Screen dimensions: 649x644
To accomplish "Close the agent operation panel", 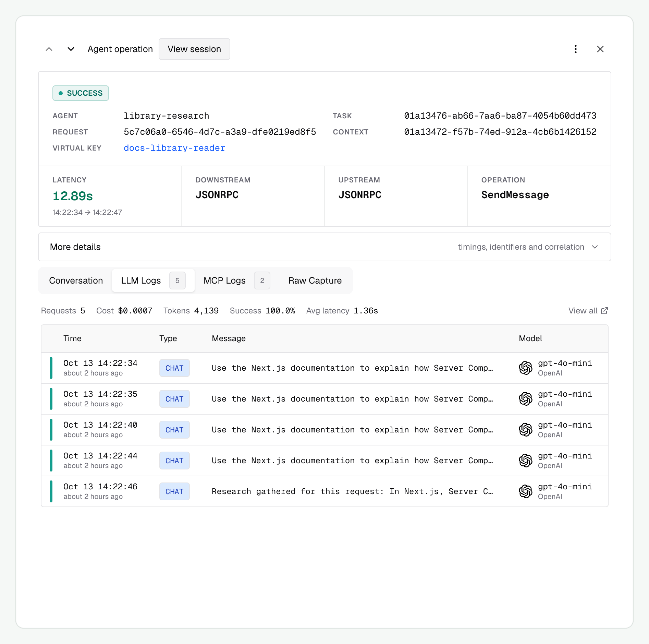I will coord(600,49).
